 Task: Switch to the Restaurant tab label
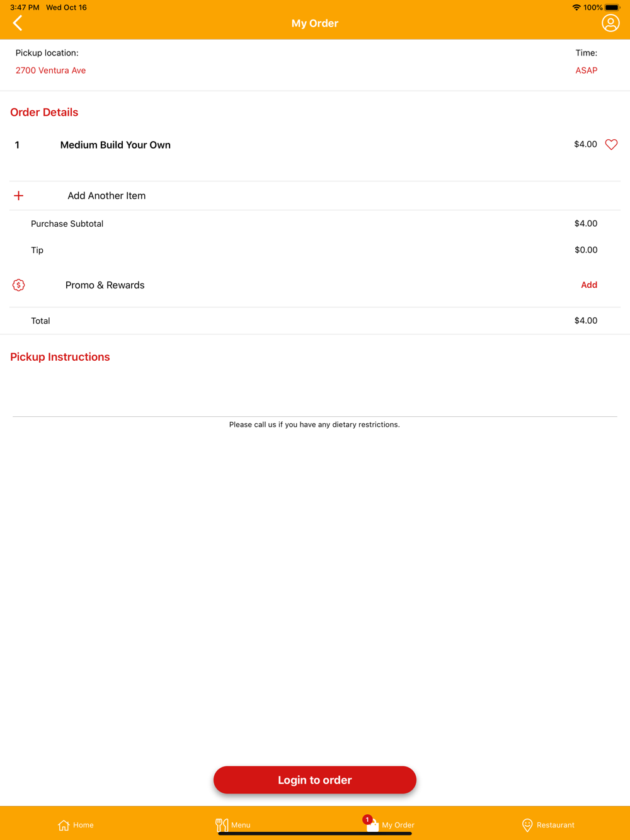[x=556, y=825]
